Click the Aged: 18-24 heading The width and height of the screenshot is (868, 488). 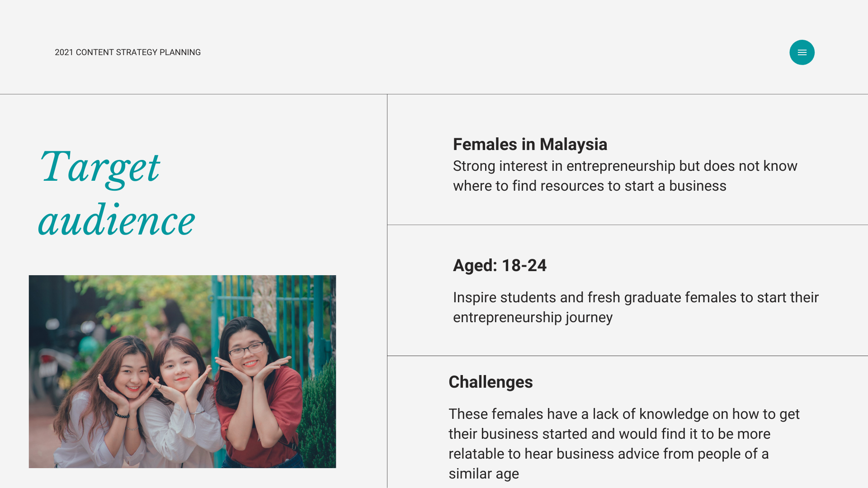click(x=500, y=266)
